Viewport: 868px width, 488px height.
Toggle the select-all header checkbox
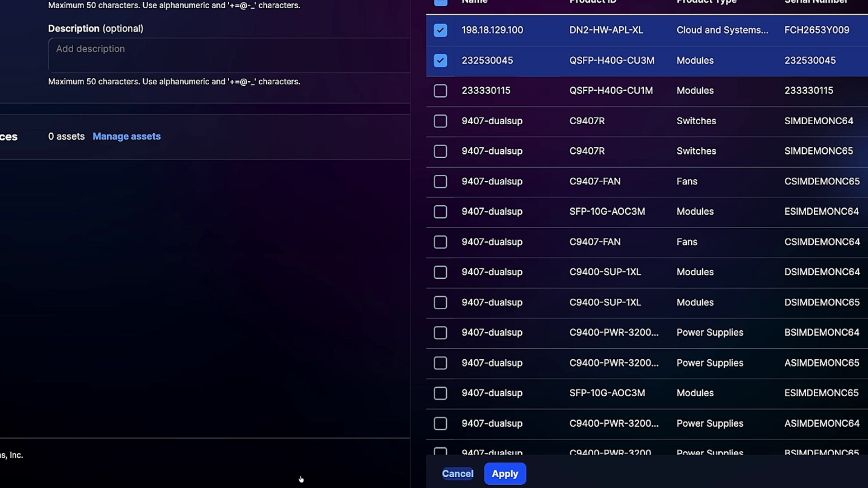pyautogui.click(x=440, y=2)
